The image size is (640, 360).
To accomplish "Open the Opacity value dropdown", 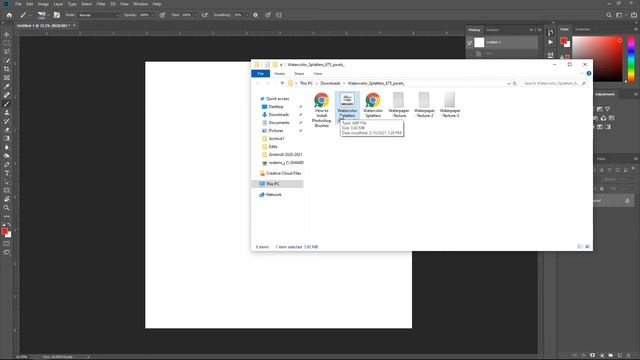I will click(153, 15).
